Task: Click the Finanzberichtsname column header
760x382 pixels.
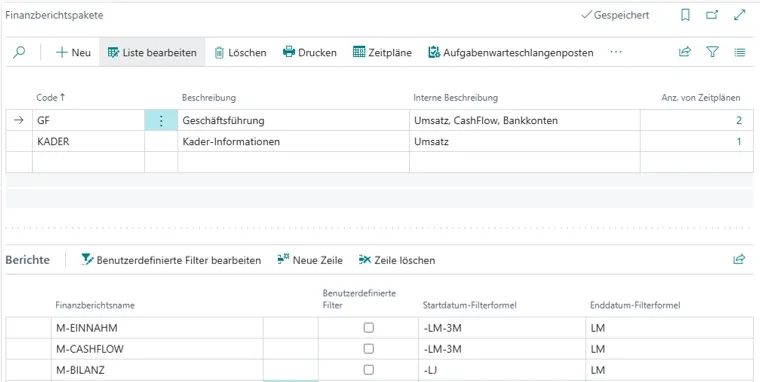Action: click(x=95, y=305)
